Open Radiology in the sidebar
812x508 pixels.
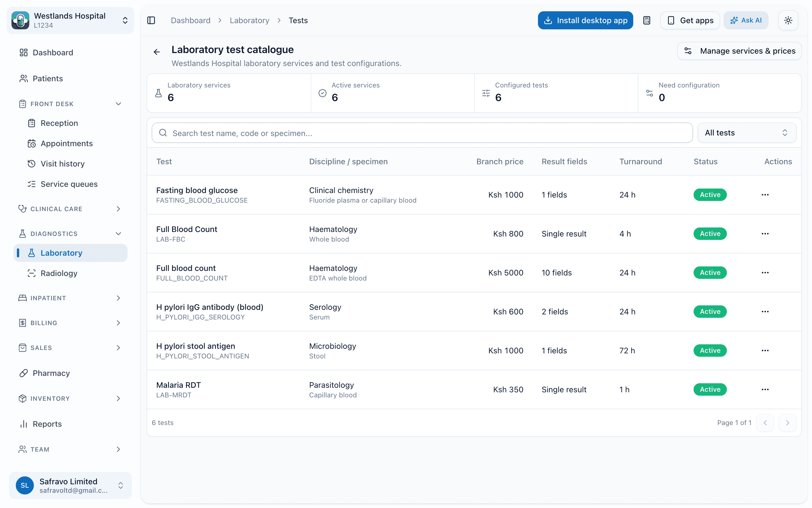[x=70, y=273]
